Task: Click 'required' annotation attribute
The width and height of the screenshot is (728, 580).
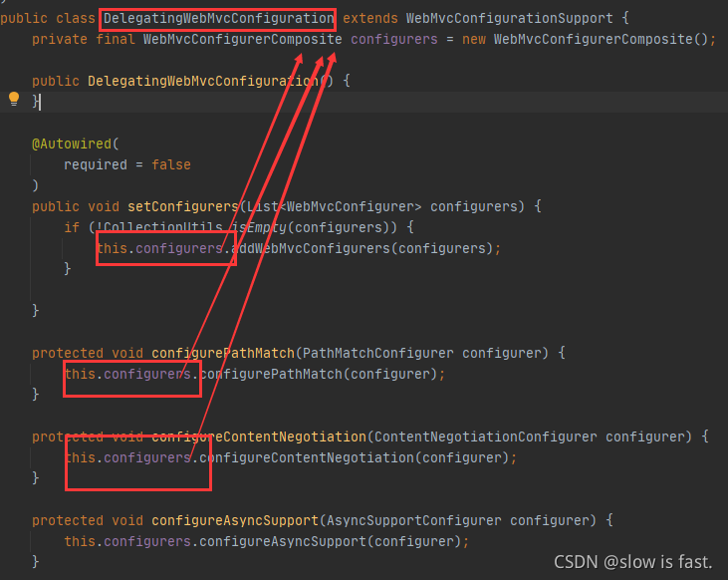Action: [x=96, y=165]
